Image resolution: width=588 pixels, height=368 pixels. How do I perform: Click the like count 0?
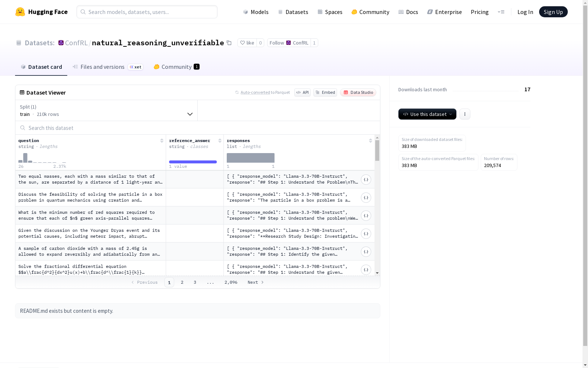click(x=260, y=43)
